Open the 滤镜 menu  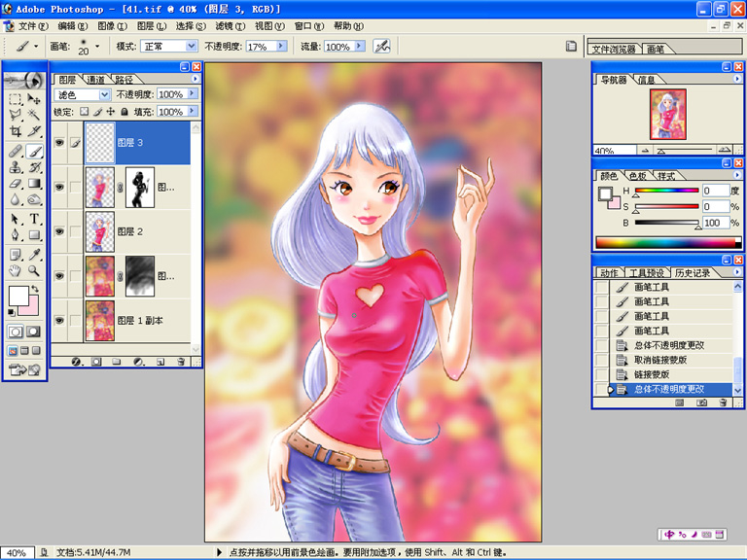(231, 26)
